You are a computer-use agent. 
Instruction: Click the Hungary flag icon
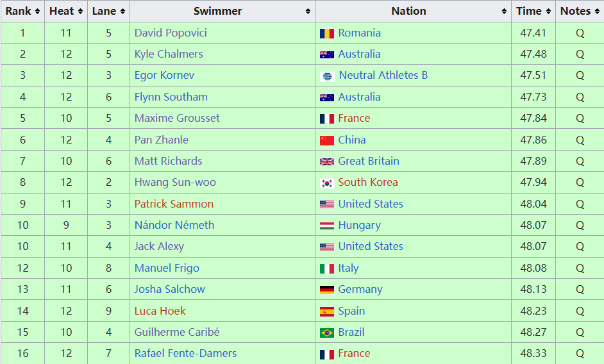pyautogui.click(x=326, y=226)
